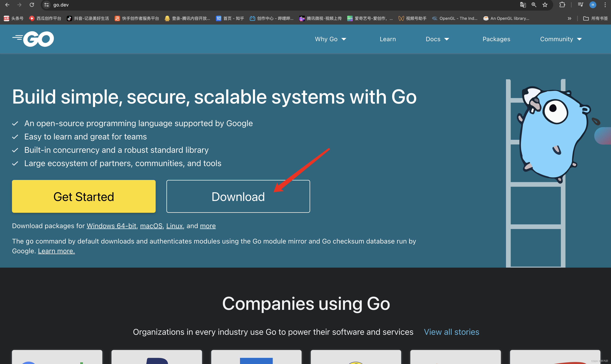Reload the go.dev page
This screenshot has width=611, height=364.
tap(32, 5)
